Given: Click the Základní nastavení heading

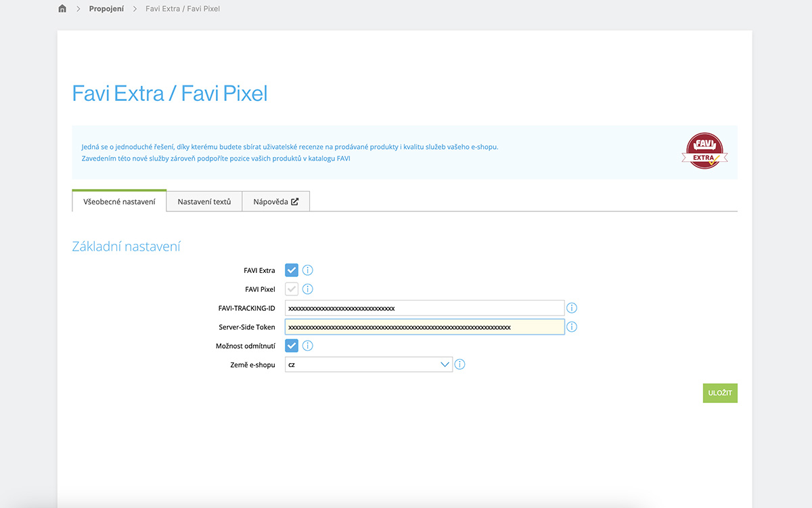Looking at the screenshot, I should coord(127,247).
